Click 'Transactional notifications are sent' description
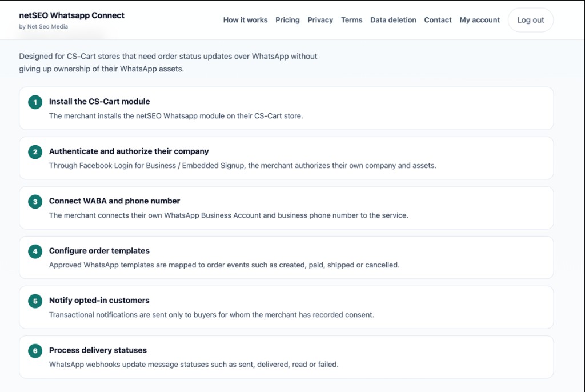Screen dimensions: 585x392 [211, 315]
